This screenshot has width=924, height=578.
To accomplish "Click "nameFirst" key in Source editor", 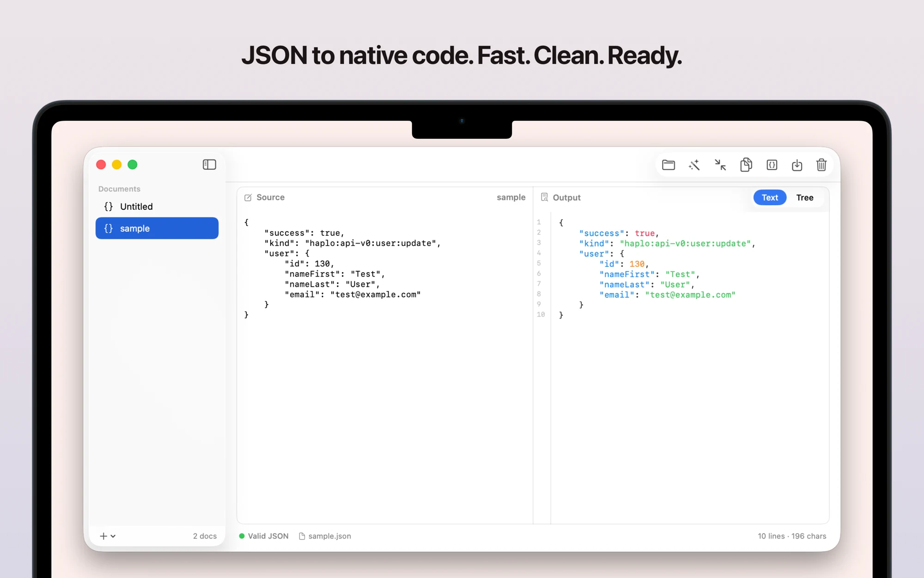I will coord(312,274).
